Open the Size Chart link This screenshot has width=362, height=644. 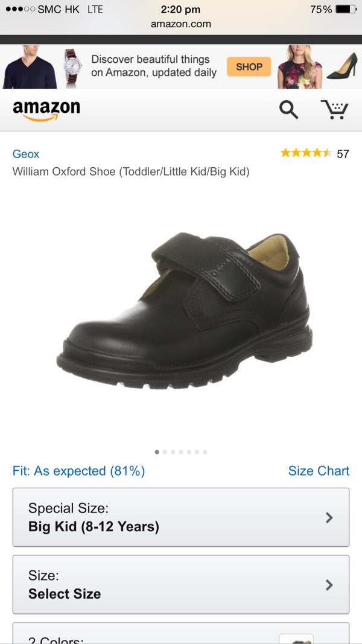[319, 471]
